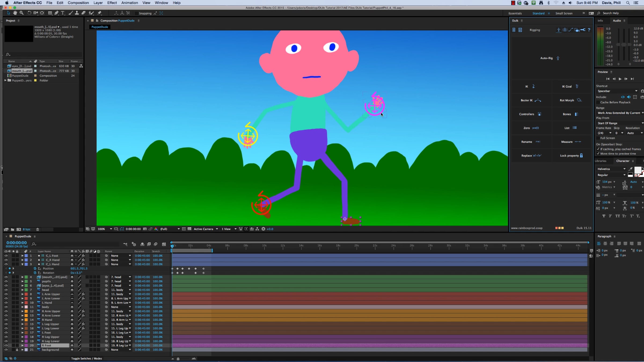Click the Play button in Preview panel
The image size is (644, 362).
(x=620, y=79)
